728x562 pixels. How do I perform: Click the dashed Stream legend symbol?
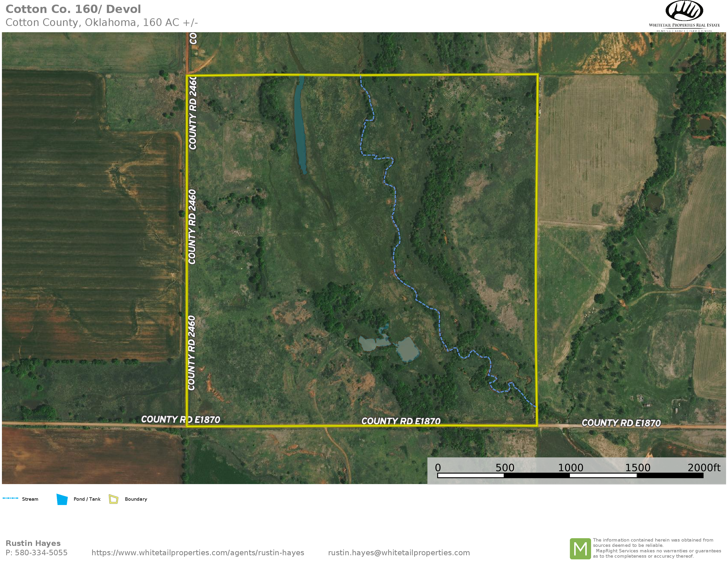[x=10, y=498]
